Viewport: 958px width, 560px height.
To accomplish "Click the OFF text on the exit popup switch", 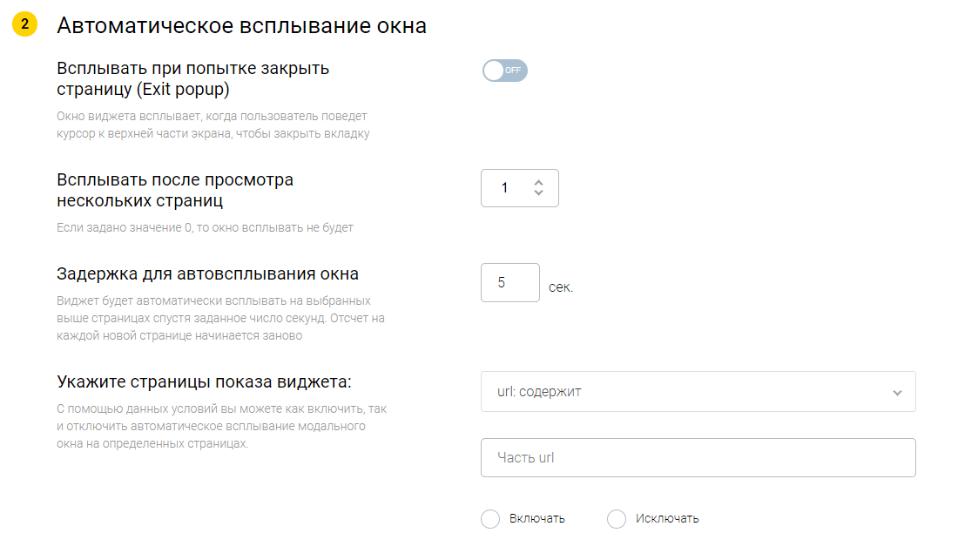I will click(x=513, y=71).
